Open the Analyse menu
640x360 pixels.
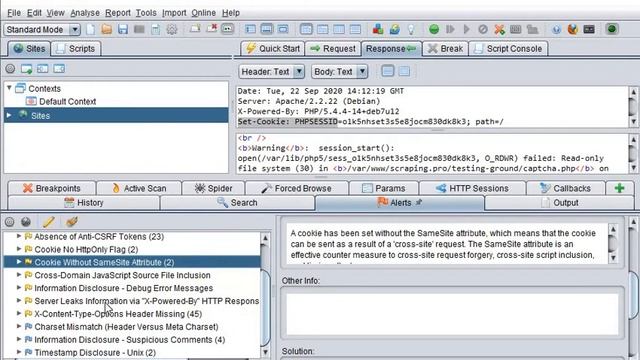coord(85,13)
